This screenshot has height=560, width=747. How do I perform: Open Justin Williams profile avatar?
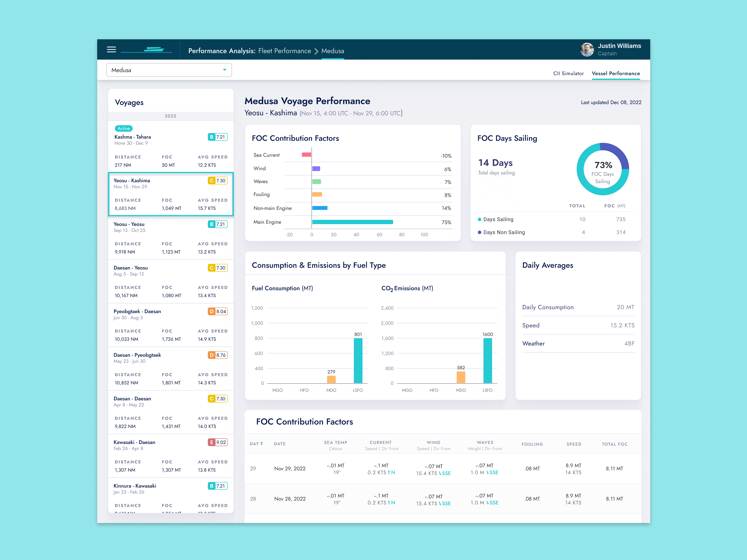point(587,50)
